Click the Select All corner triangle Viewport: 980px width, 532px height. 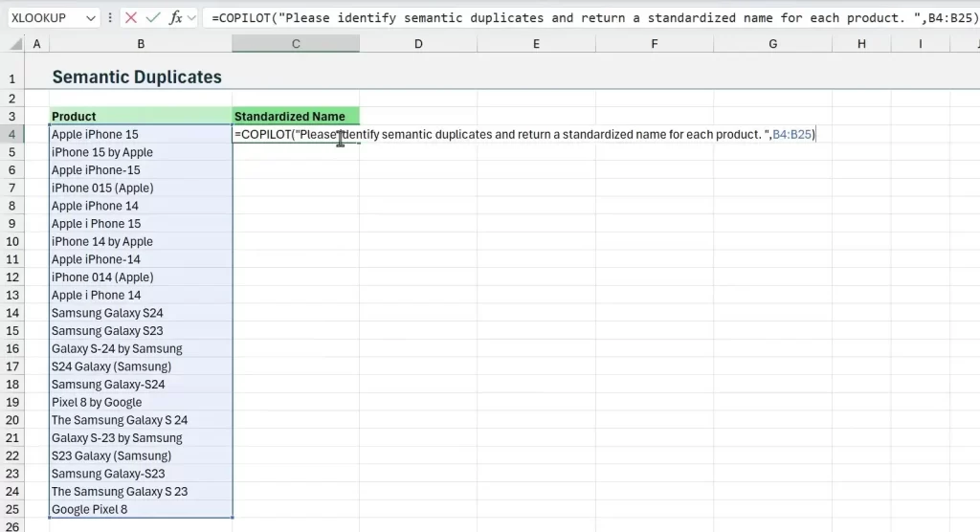tap(12, 44)
